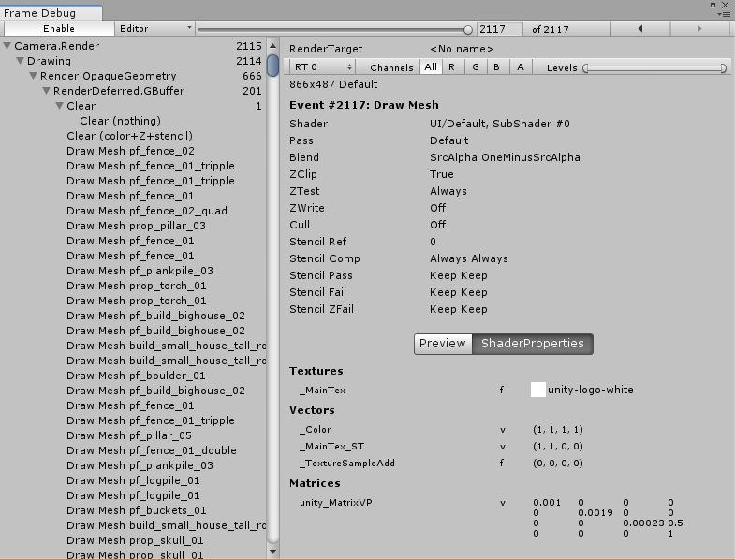Switch to the ShaderProperties tab
This screenshot has height=560, width=735.
pos(532,344)
